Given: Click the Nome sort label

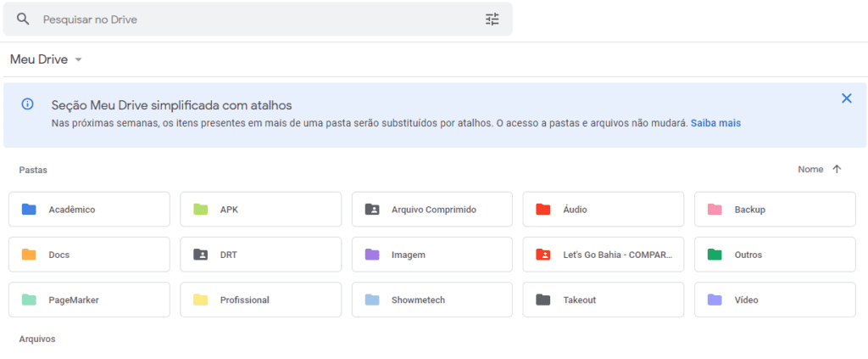Looking at the screenshot, I should point(810,170).
